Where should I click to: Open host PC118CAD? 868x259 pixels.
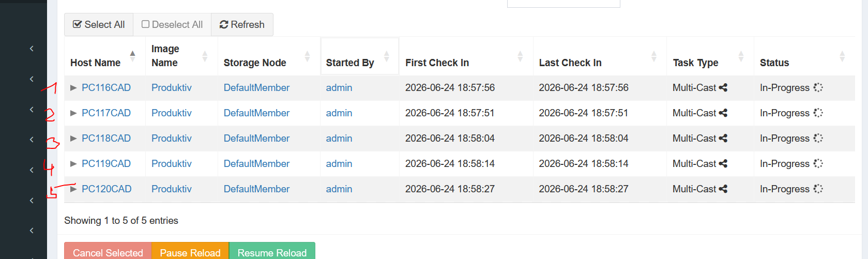[x=106, y=139]
